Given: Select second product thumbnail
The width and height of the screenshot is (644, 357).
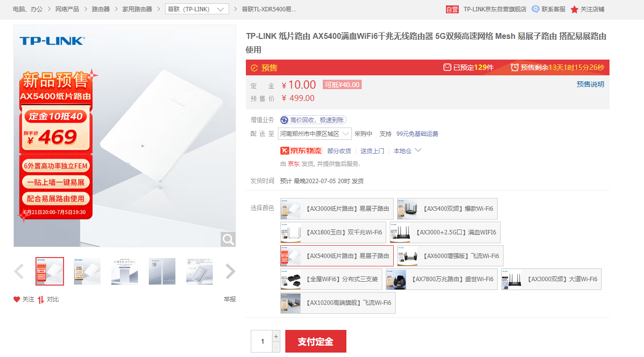Looking at the screenshot, I should 87,271.
